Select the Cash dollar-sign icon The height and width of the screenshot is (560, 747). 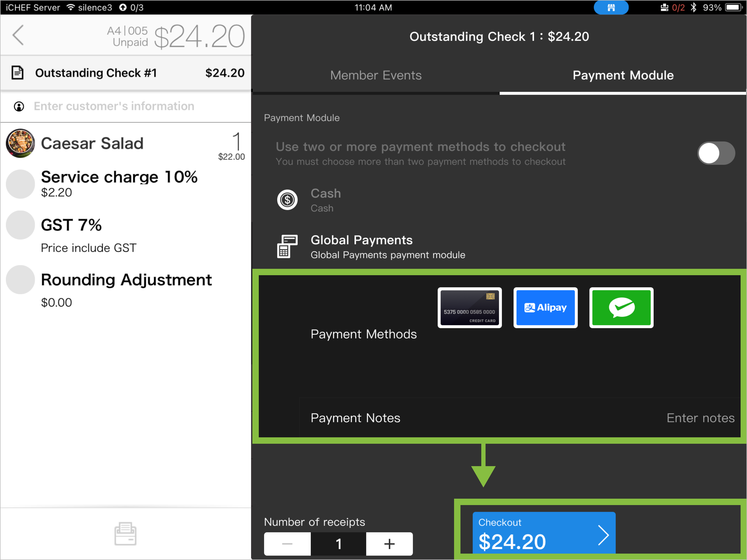[x=287, y=200]
